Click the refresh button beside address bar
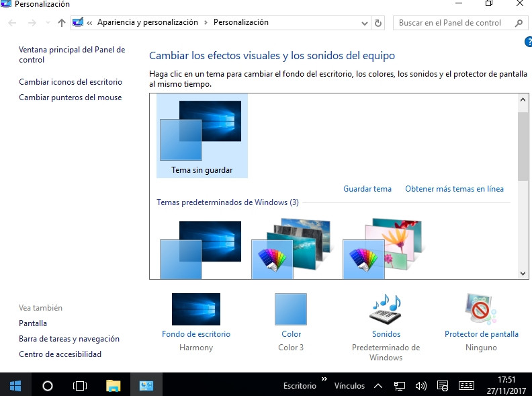Screen dimensions: 532x396 click(378, 23)
